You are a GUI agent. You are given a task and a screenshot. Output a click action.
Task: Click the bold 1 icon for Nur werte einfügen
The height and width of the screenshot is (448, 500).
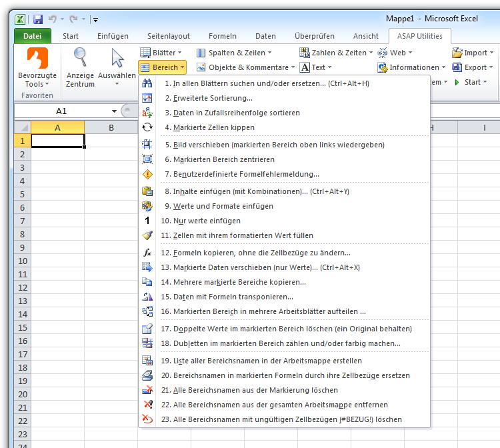click(147, 221)
